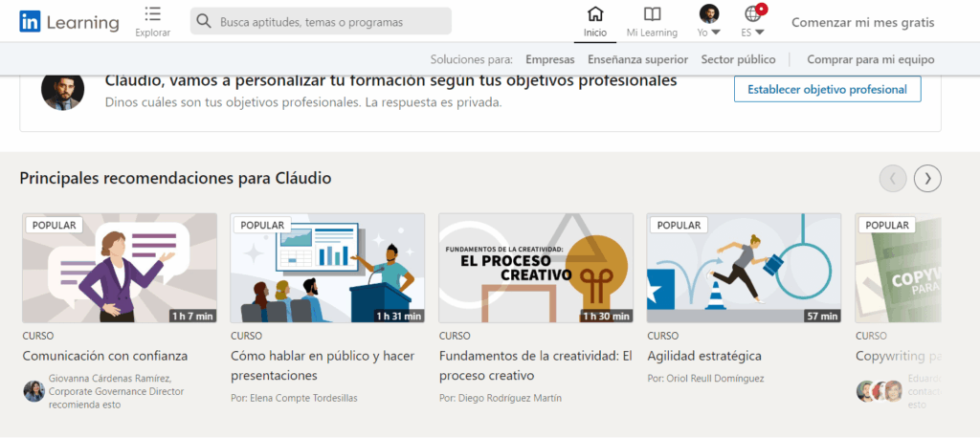Open El Proceso Creativo course thumbnail
The image size is (980, 438).
536,268
